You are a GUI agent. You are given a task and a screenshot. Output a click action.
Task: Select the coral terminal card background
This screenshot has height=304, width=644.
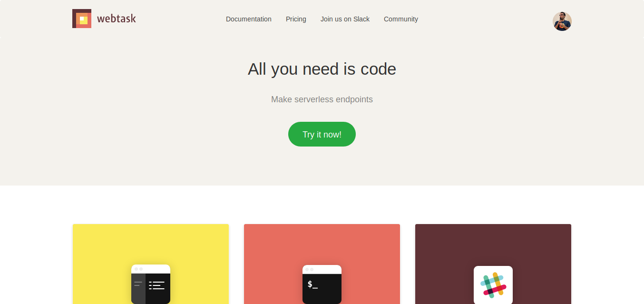click(322, 243)
